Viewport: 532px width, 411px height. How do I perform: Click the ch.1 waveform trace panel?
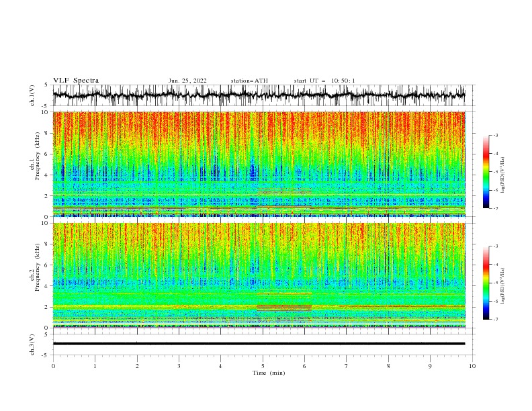point(259,95)
